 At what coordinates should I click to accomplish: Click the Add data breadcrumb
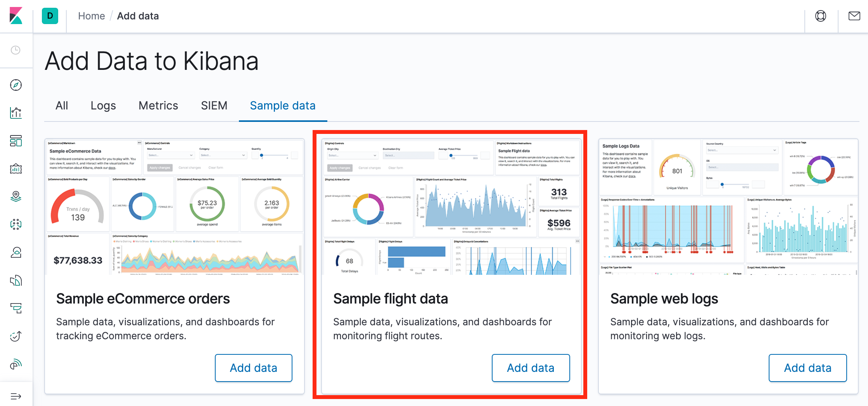point(138,16)
